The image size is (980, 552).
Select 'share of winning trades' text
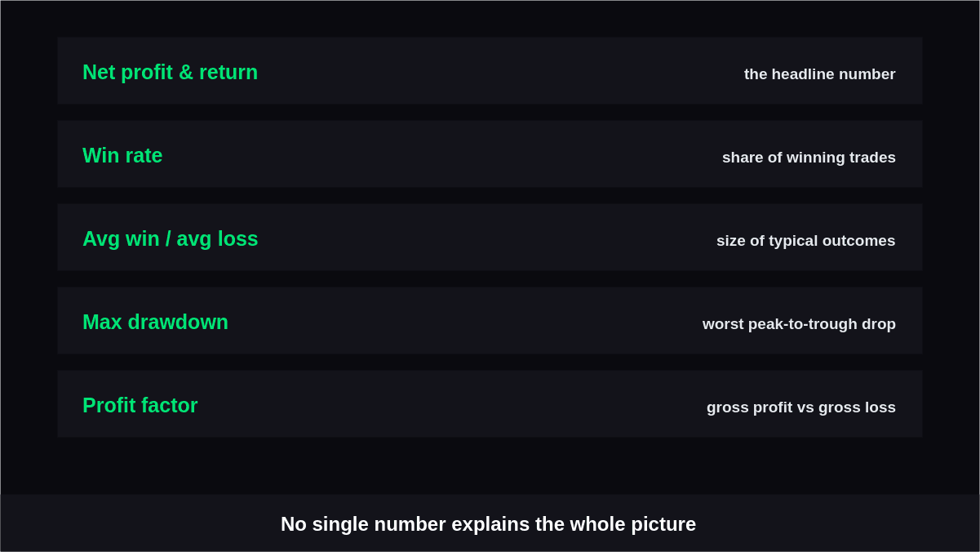coord(809,158)
